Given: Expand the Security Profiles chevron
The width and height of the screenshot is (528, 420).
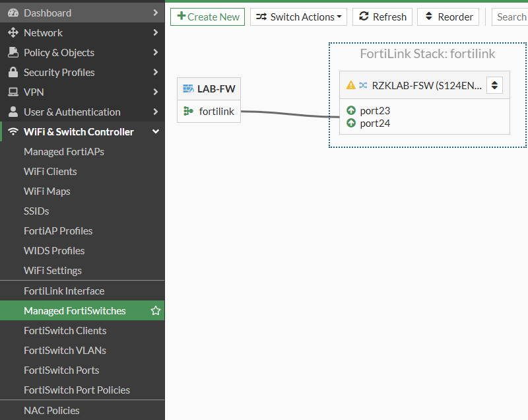Looking at the screenshot, I should coord(155,72).
